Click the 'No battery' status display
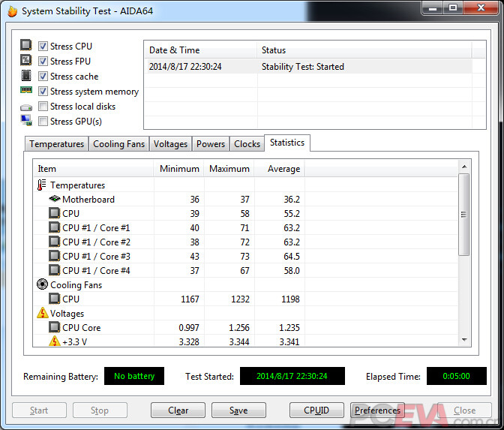The image size is (504, 430). 134,376
